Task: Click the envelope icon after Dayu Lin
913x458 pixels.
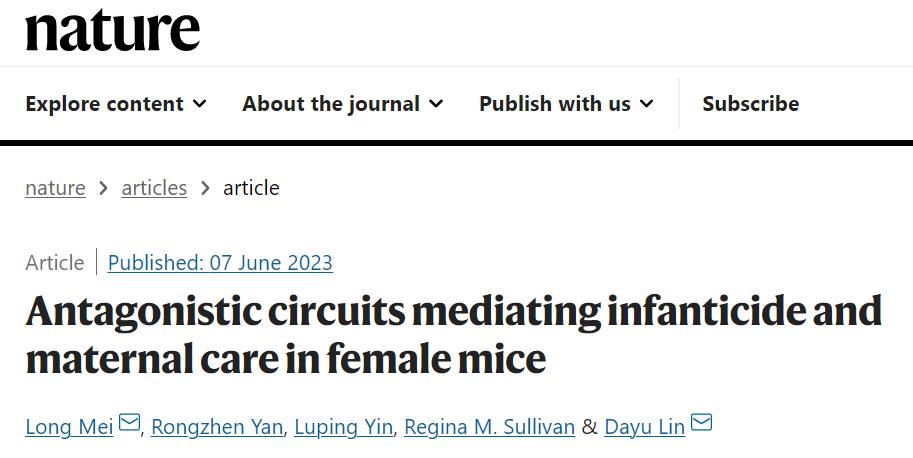Action: [701, 424]
